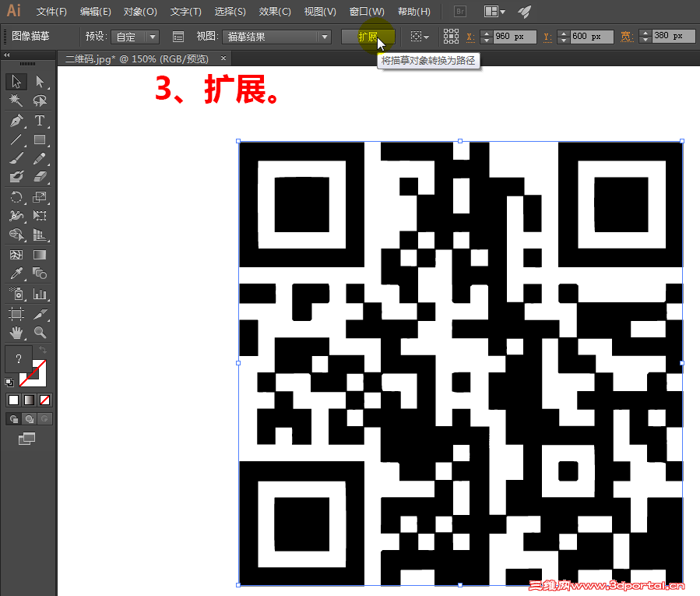Select the Free Transform tool
The width and height of the screenshot is (700, 596).
[x=40, y=216]
